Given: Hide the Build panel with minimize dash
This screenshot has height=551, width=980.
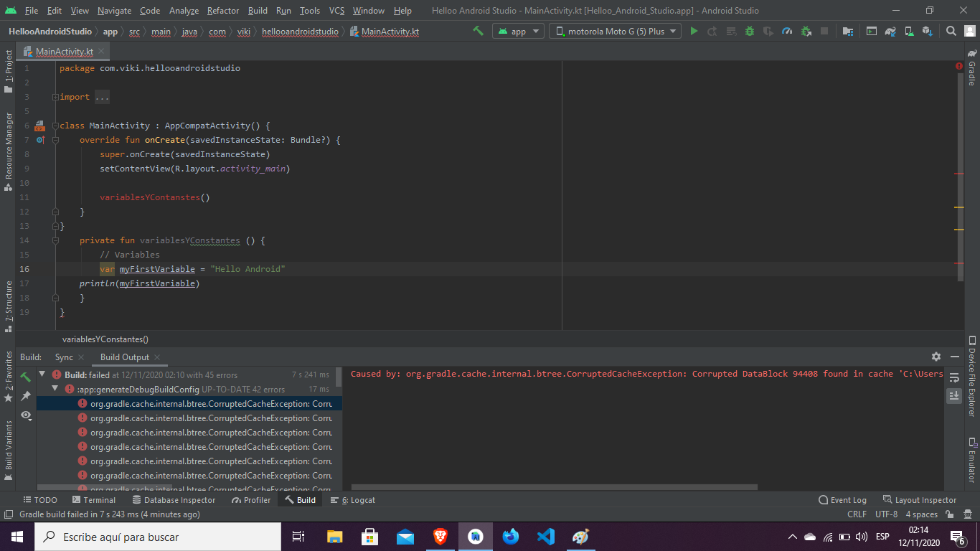Looking at the screenshot, I should [955, 357].
